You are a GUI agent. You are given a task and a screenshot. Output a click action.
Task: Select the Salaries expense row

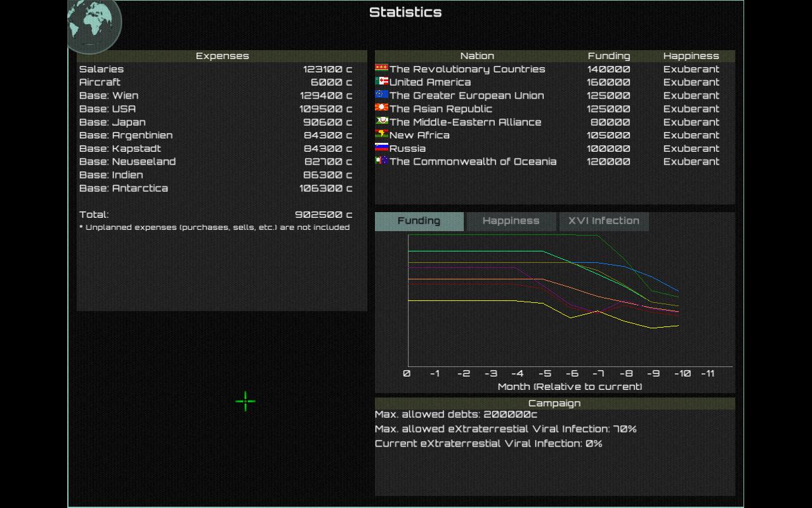[x=216, y=69]
